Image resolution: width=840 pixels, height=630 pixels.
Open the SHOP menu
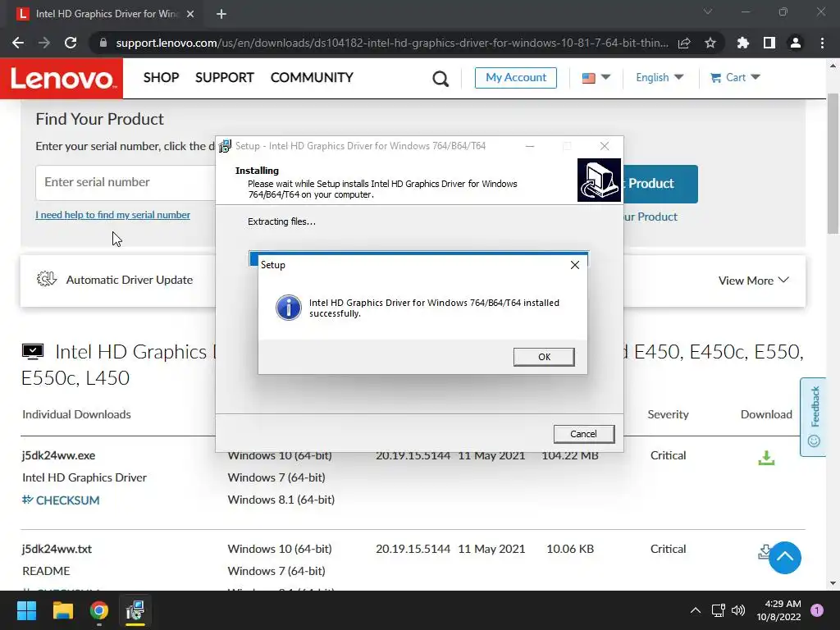pyautogui.click(x=162, y=78)
